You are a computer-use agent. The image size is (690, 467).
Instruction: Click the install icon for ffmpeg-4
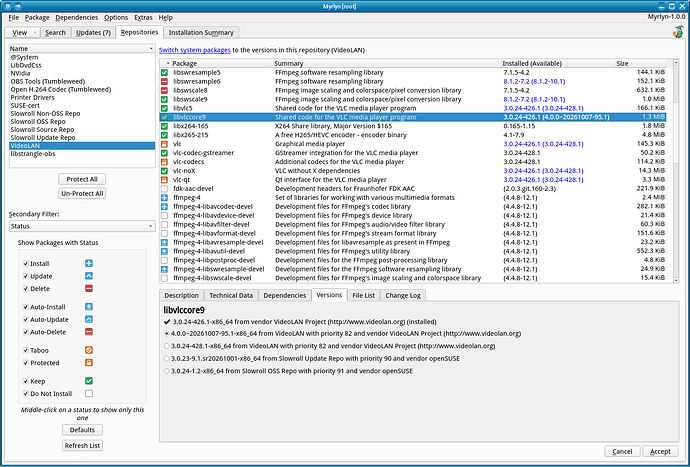tap(164, 198)
